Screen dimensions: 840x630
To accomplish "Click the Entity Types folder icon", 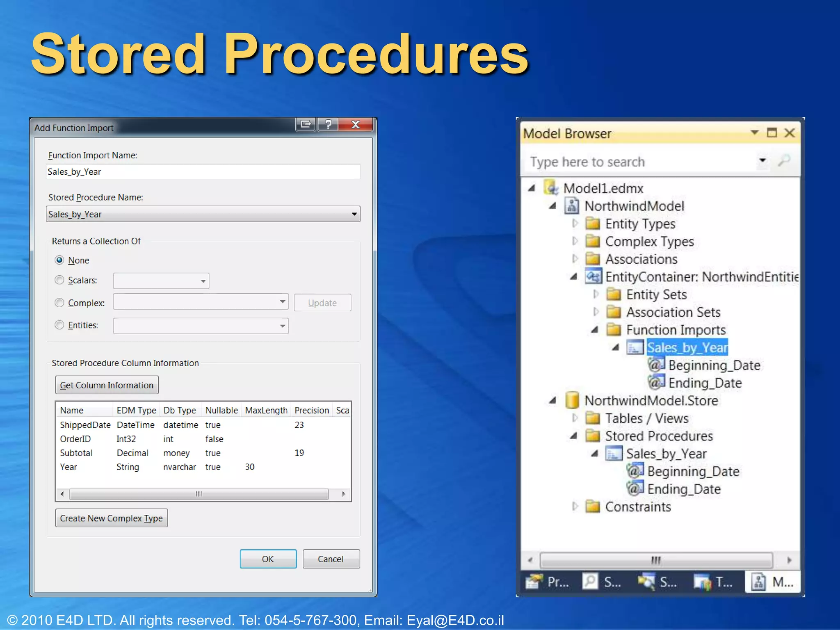I will (593, 224).
